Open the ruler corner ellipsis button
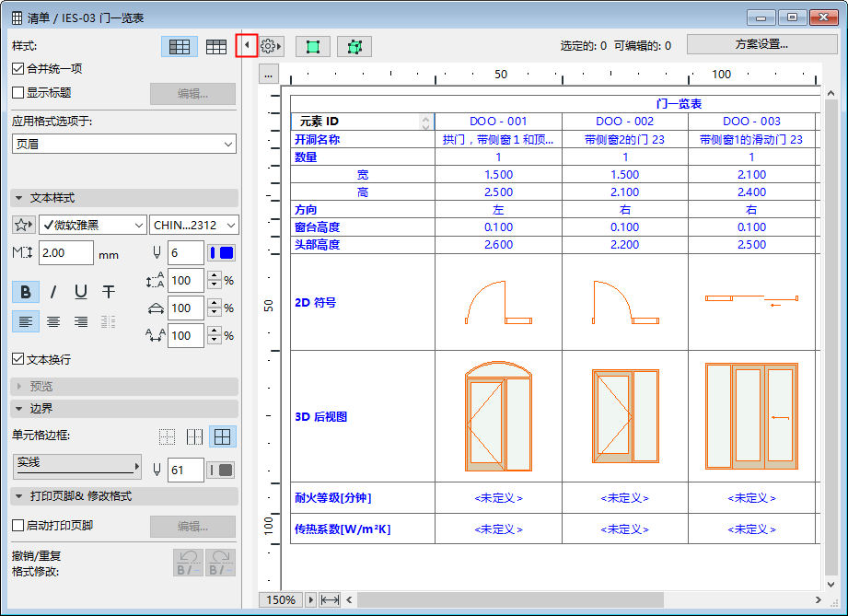The height and width of the screenshot is (616, 848). pyautogui.click(x=268, y=74)
